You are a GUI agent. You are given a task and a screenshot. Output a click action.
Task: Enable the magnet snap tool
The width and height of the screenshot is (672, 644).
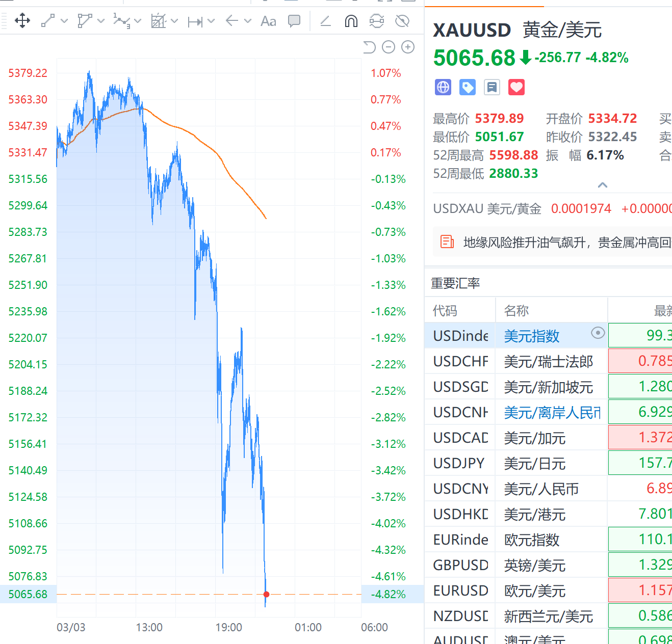click(x=351, y=21)
